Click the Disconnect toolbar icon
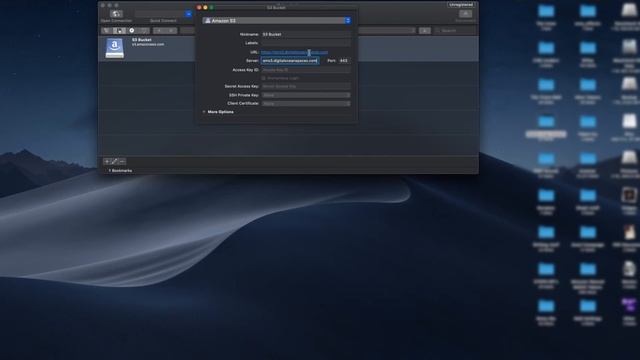 point(465,14)
